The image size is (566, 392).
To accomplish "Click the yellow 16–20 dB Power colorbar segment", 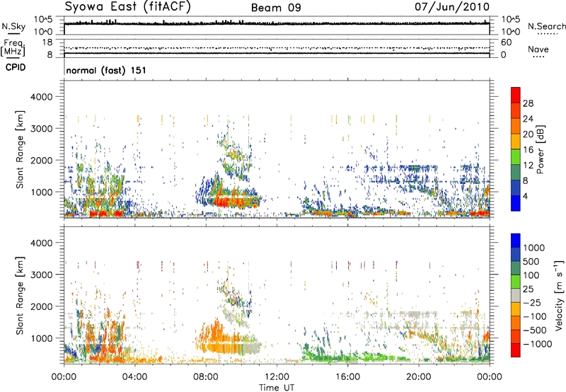I will (516, 142).
